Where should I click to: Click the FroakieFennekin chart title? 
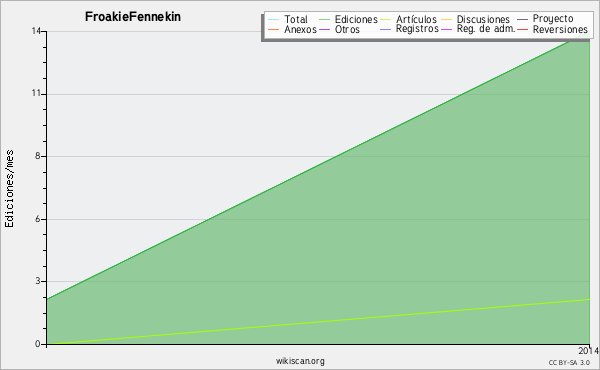click(x=133, y=17)
